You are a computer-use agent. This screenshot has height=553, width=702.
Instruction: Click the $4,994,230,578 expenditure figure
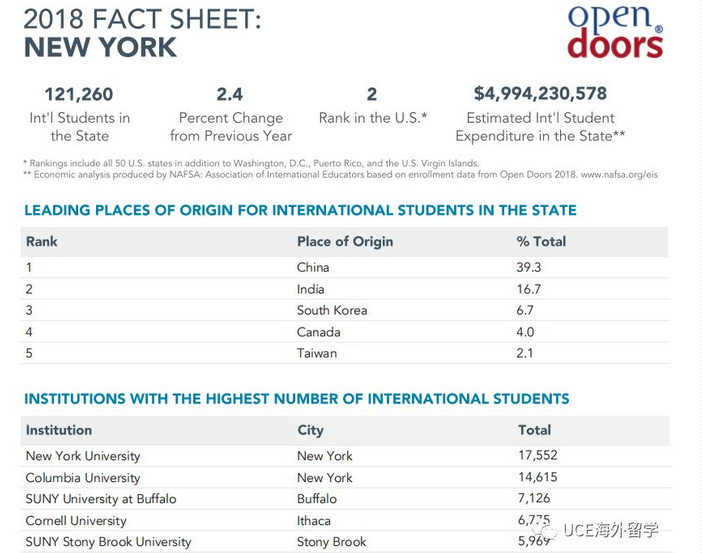pyautogui.click(x=540, y=94)
